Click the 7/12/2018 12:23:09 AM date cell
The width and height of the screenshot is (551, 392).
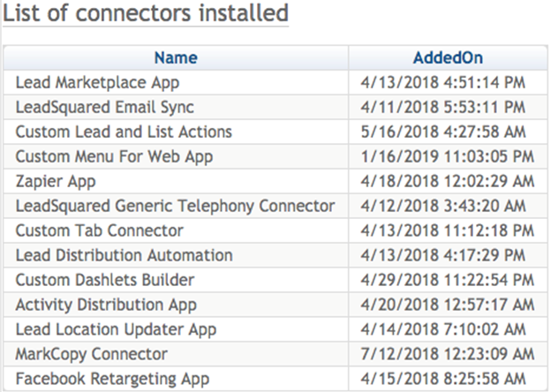point(448,355)
